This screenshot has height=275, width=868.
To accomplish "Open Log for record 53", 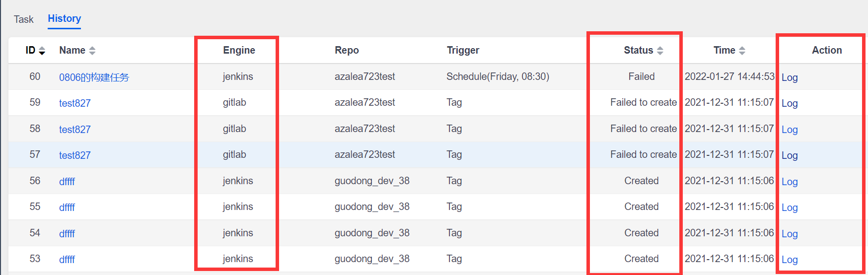I will 790,260.
